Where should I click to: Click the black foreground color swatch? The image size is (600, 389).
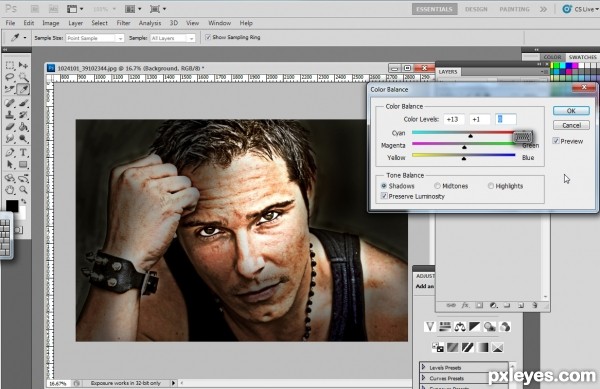[12, 205]
